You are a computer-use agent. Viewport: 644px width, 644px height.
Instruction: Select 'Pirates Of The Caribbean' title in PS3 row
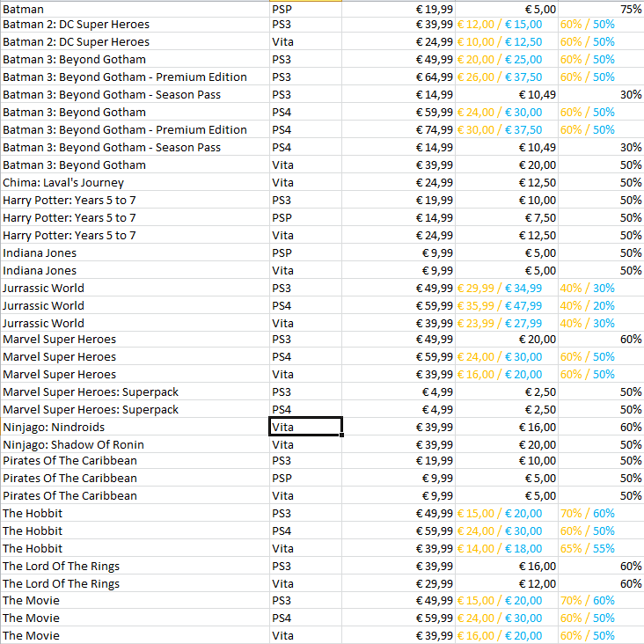coord(135,460)
